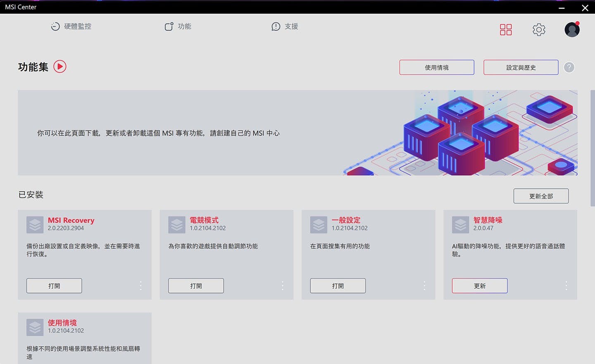Click the question mark help icon
The height and width of the screenshot is (364, 595).
point(569,67)
